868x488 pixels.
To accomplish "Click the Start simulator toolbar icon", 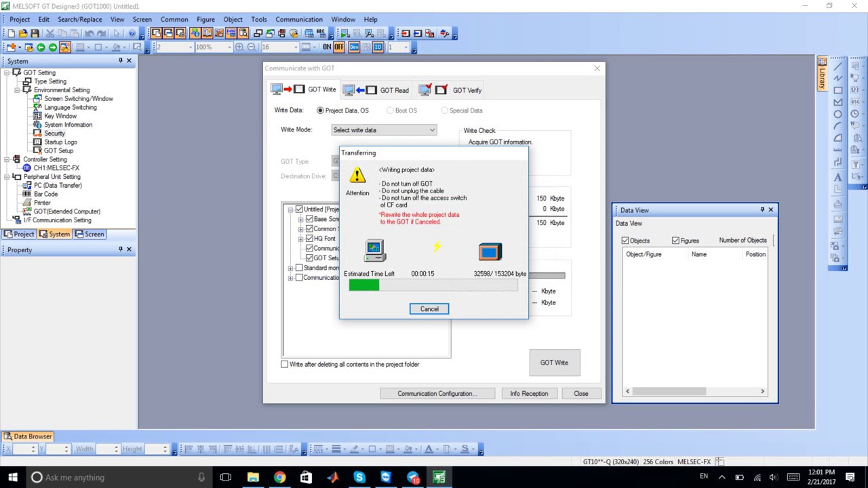I will point(344,33).
